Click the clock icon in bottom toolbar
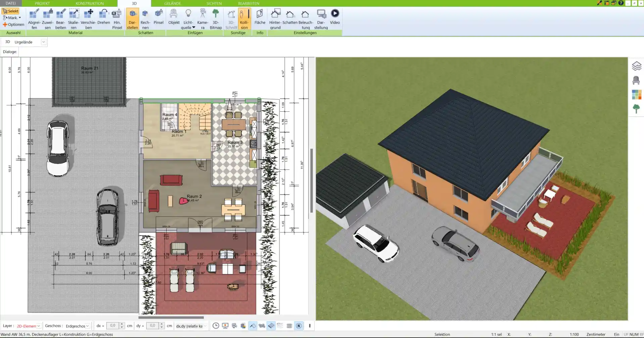644x338 pixels. [x=216, y=326]
